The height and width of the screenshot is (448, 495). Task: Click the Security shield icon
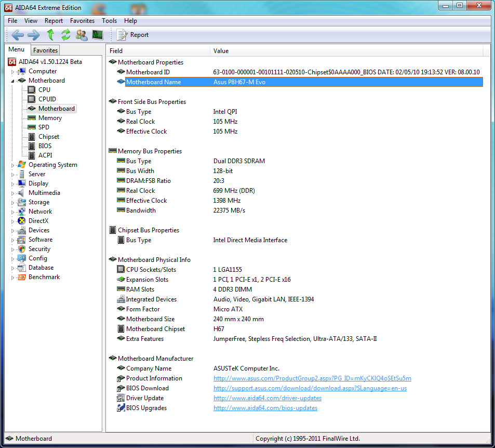[22, 249]
